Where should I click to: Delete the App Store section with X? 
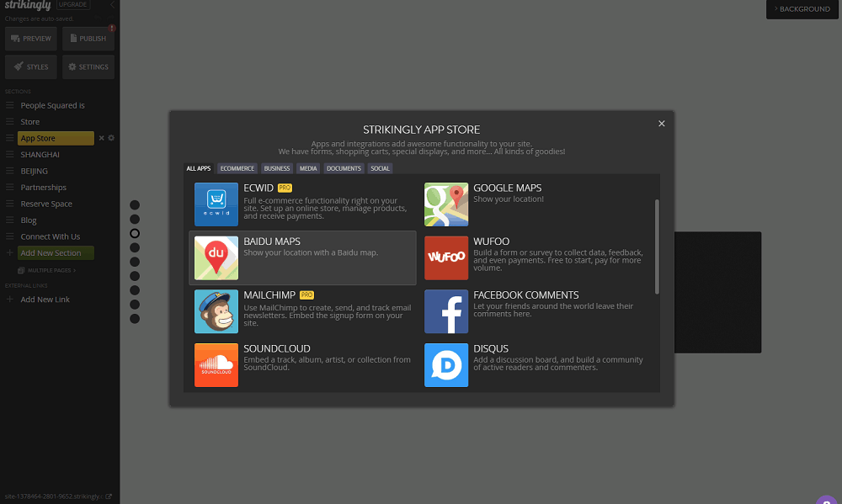(x=102, y=138)
